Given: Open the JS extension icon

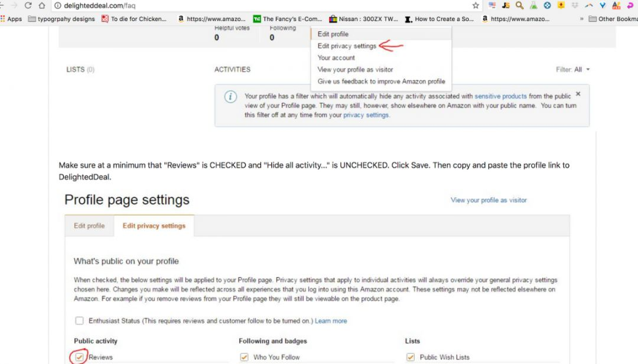Looking at the screenshot, I should [506, 5].
